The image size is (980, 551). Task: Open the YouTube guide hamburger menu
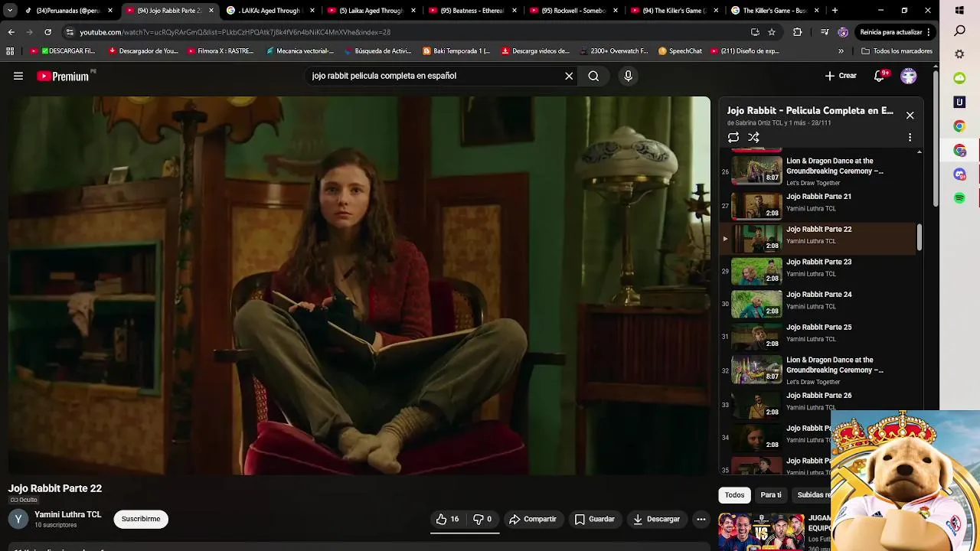(18, 76)
